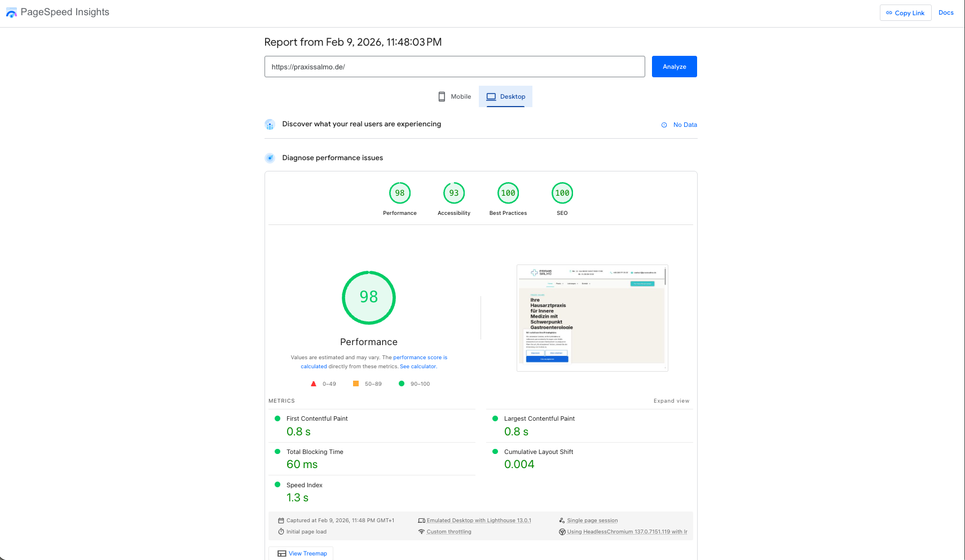Image resolution: width=965 pixels, height=560 pixels.
Task: Open the Expand view option
Action: click(671, 400)
